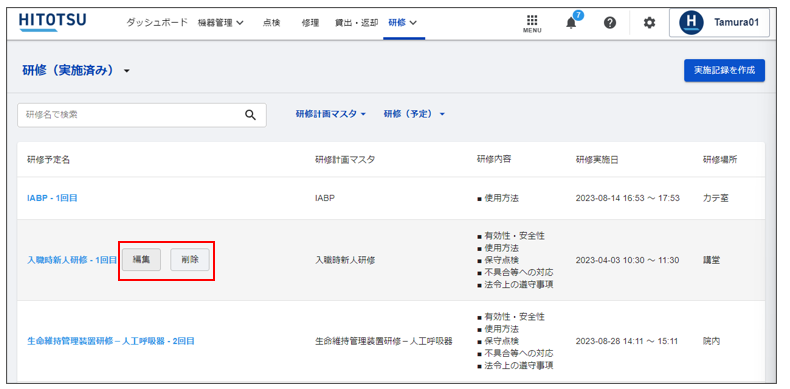Click the 研修予定名 column header
Image resolution: width=790 pixels, height=389 pixels.
(48, 160)
